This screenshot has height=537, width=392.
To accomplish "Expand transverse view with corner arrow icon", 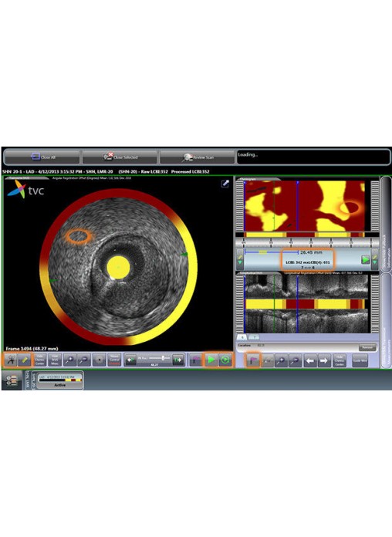I will click(x=225, y=184).
